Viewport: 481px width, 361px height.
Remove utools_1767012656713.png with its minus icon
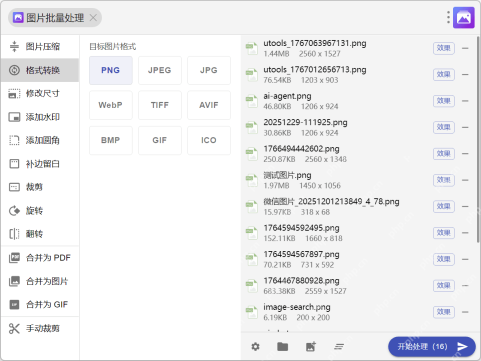465,74
